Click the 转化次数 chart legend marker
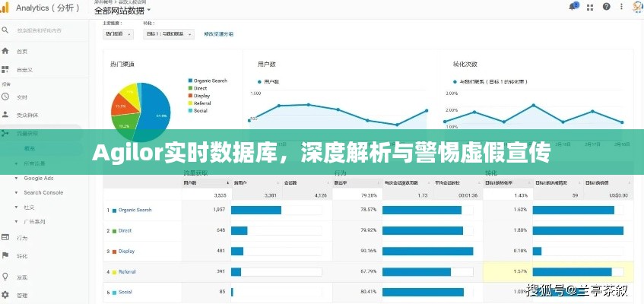Viewport: 644px width, 304px height. pos(455,82)
